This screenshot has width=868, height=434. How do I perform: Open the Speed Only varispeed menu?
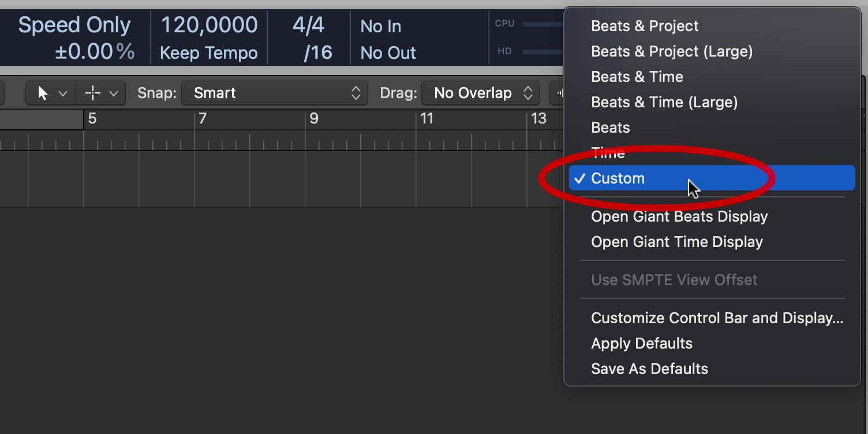point(74,25)
